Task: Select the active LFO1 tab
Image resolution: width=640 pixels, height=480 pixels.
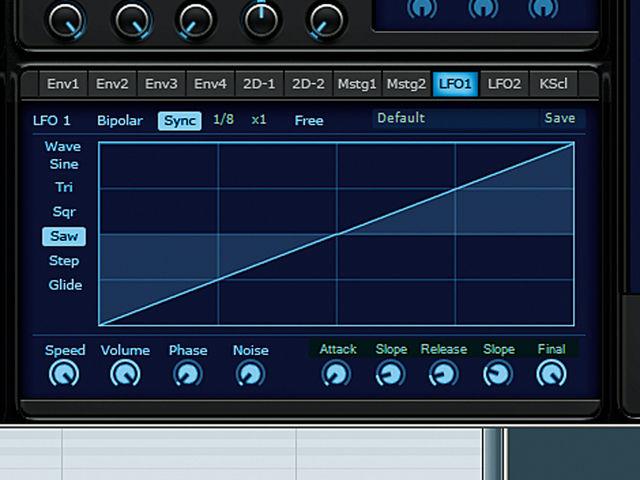Action: 455,84
